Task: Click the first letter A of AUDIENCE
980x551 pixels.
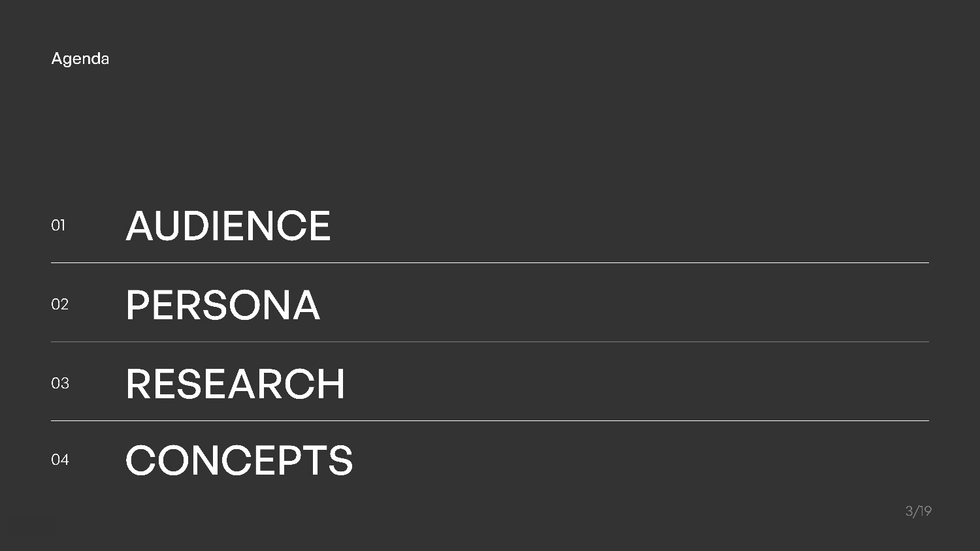Action: point(139,226)
